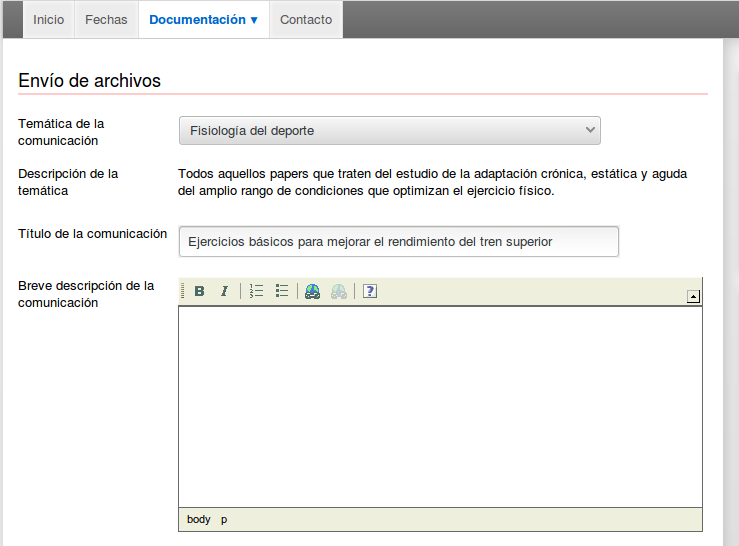The height and width of the screenshot is (546, 739).
Task: Open the Inicio tab
Action: [x=49, y=20]
